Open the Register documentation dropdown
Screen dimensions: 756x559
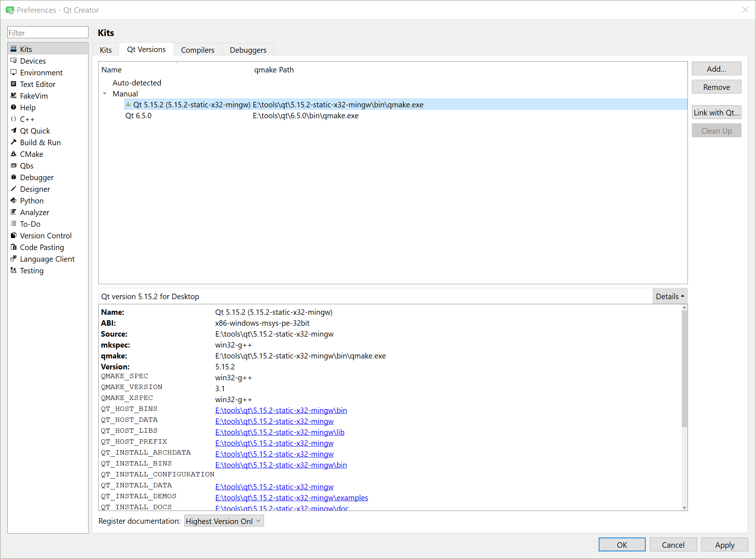click(x=224, y=521)
